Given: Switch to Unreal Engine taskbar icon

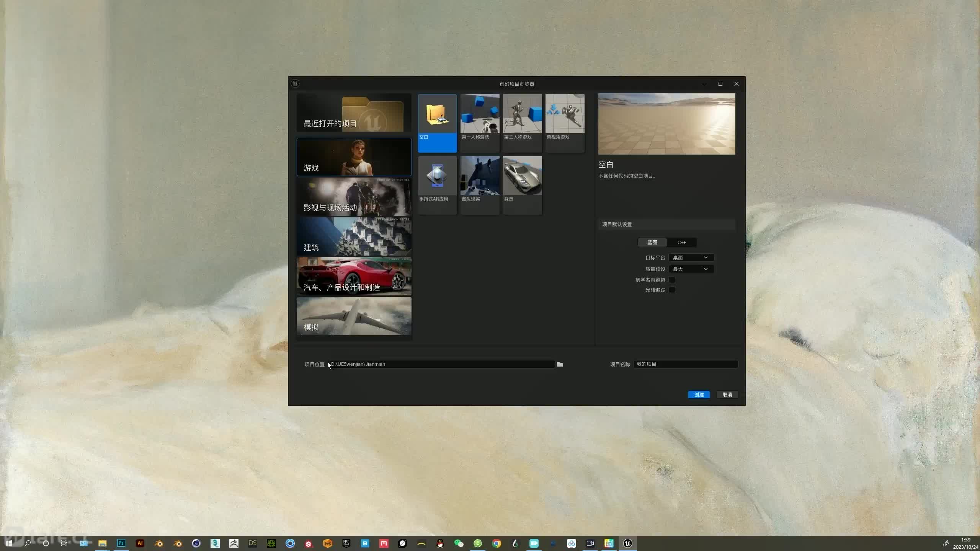Looking at the screenshot, I should coord(627,543).
